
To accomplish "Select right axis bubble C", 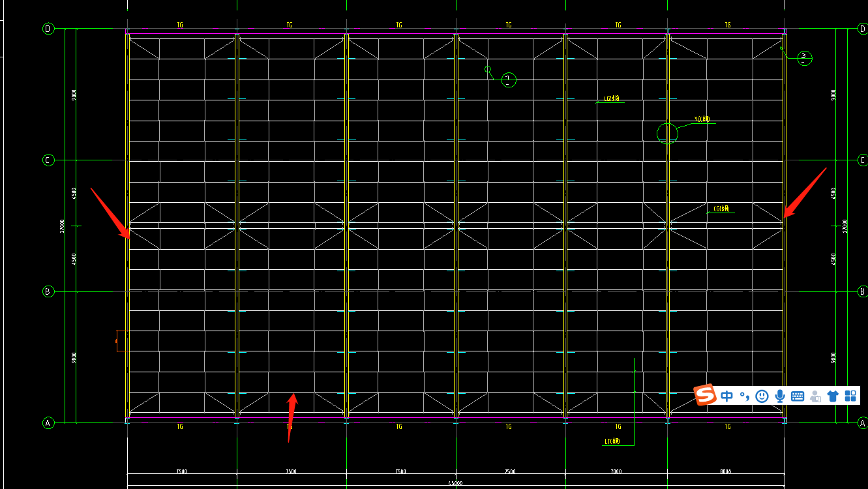I will pyautogui.click(x=863, y=160).
